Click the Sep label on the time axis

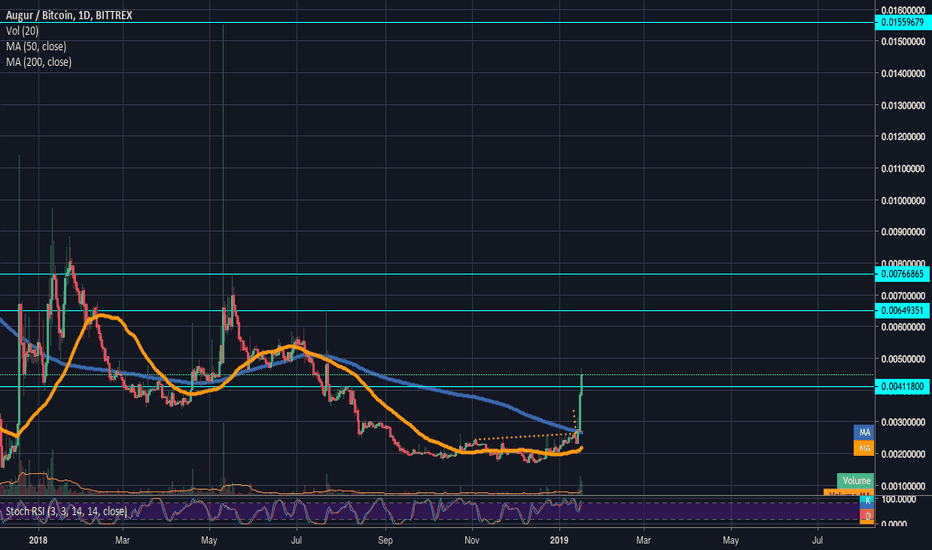click(x=385, y=540)
